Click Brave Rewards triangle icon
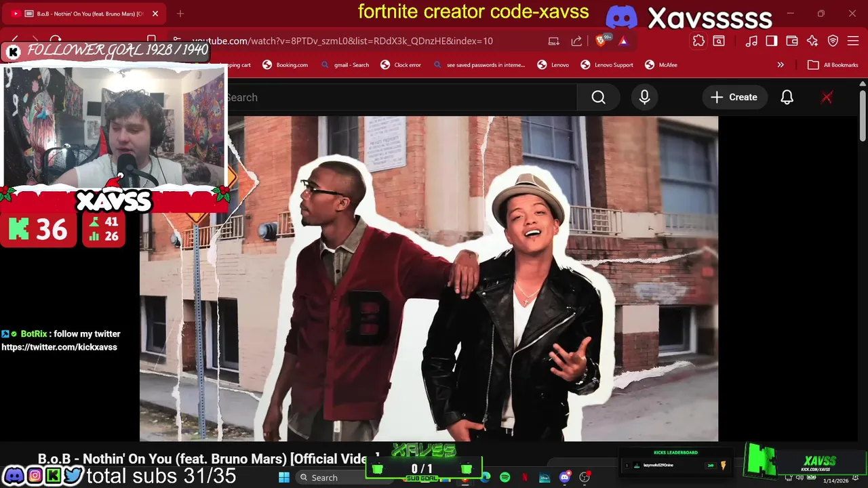 click(623, 41)
